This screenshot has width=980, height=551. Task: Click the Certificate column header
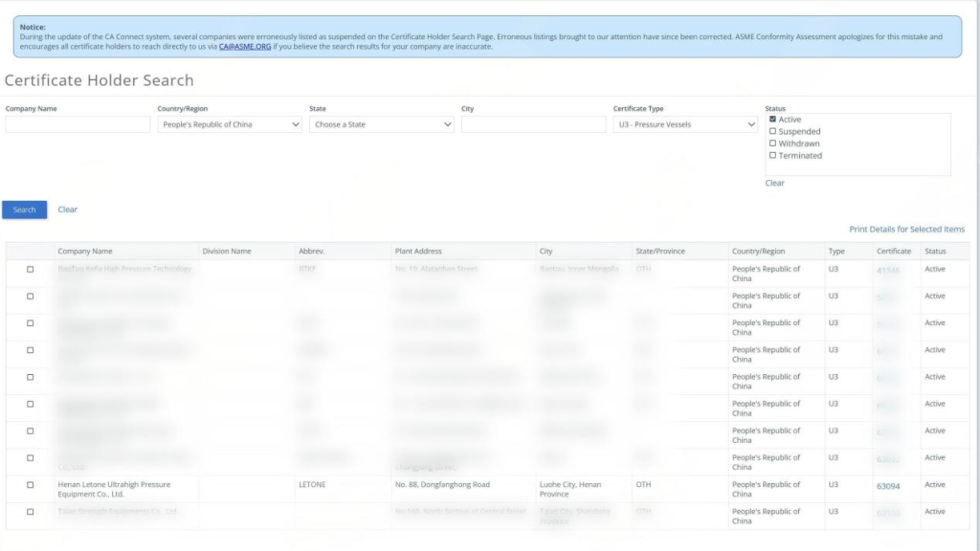click(x=893, y=252)
